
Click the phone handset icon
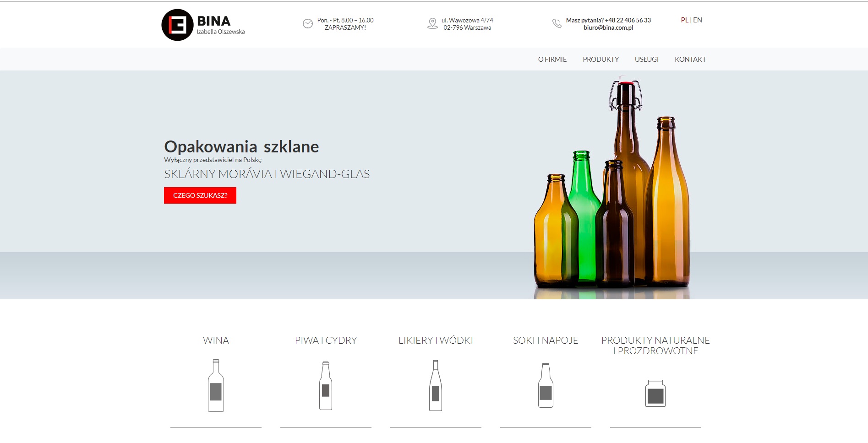coord(557,23)
